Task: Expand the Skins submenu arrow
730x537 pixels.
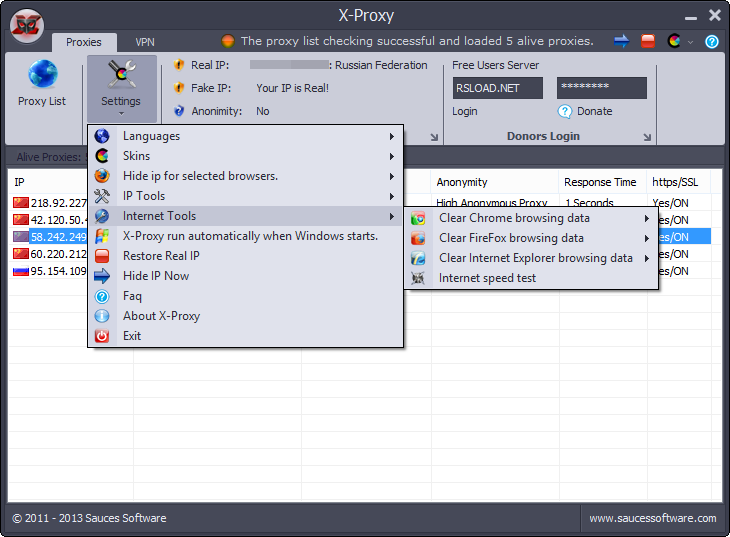Action: [x=392, y=156]
